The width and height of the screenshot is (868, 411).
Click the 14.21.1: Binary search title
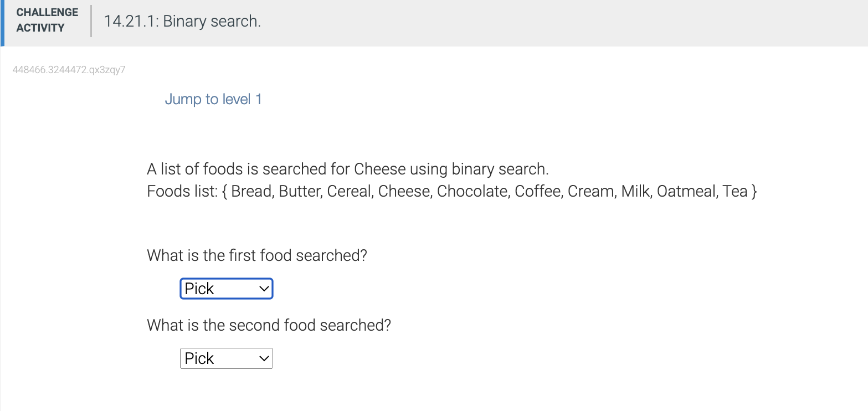point(182,22)
